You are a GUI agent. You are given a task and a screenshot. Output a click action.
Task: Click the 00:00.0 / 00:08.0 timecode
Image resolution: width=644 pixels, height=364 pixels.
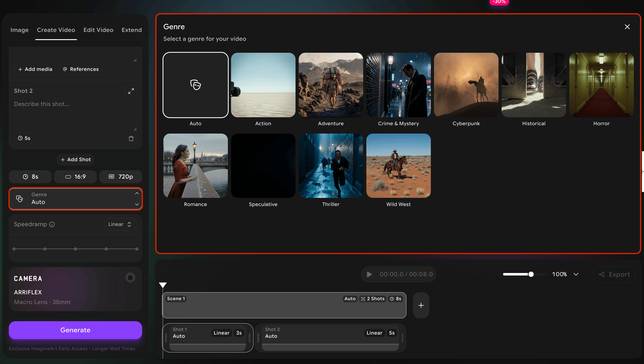pos(406,274)
